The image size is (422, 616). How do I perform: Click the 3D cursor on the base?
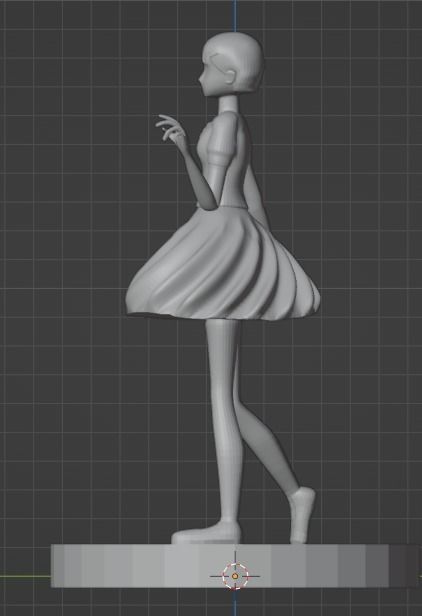(x=235, y=576)
